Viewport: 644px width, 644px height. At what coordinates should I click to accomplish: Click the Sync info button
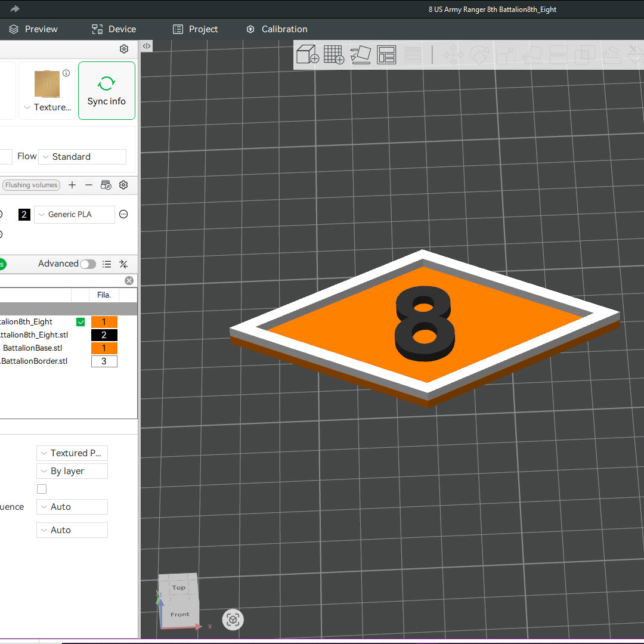pos(107,91)
